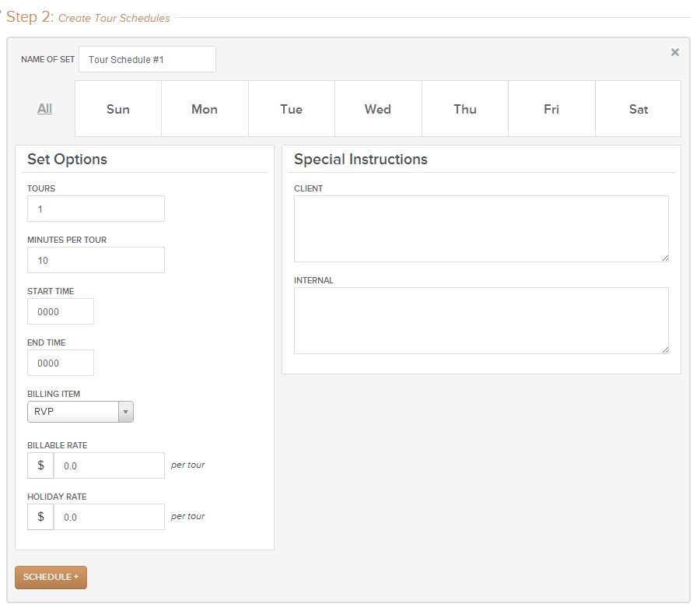Viewport: 700px width, 611px height.
Task: Click the Tours number field
Action: [96, 209]
